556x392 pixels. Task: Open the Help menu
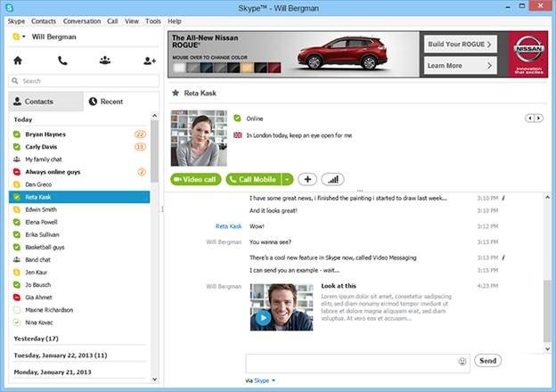(x=175, y=21)
